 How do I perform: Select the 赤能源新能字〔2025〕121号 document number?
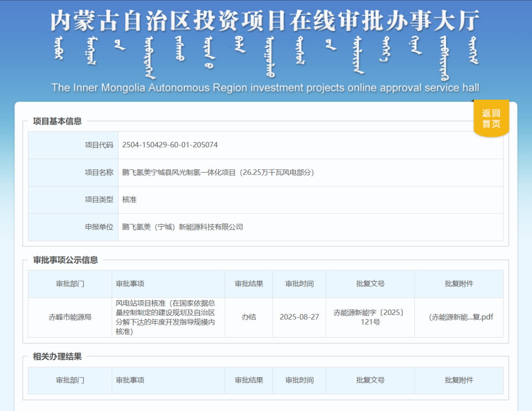(x=370, y=317)
